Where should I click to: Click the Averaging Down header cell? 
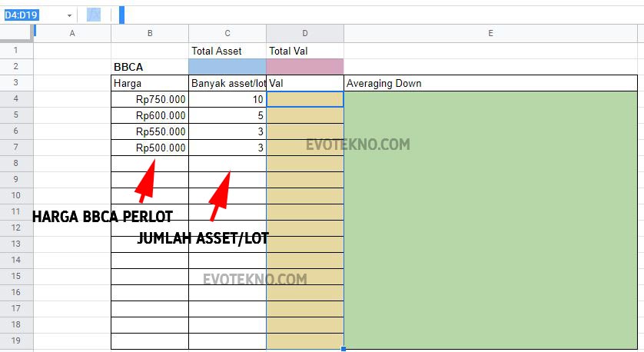[x=490, y=83]
